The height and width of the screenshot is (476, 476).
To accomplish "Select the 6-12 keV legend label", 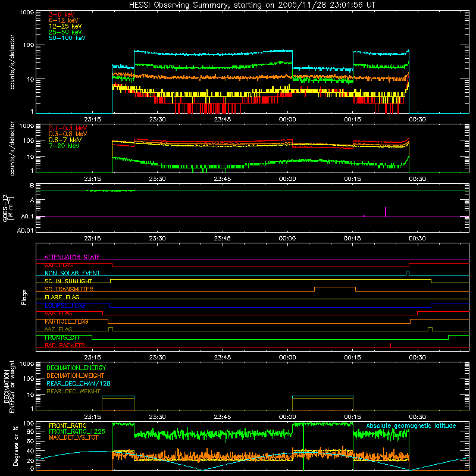I will coord(64,20).
